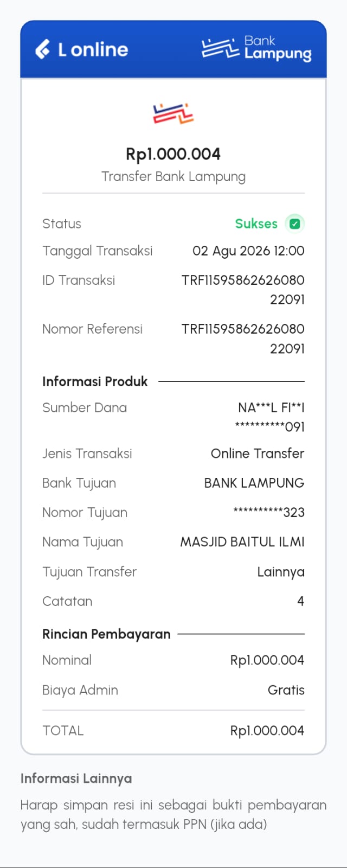347x868 pixels.
Task: Click the colored Bank Lampung emblem
Action: (173, 113)
